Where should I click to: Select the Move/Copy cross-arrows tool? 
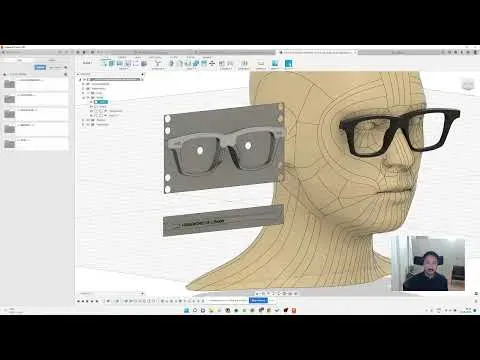pyautogui.click(x=212, y=63)
